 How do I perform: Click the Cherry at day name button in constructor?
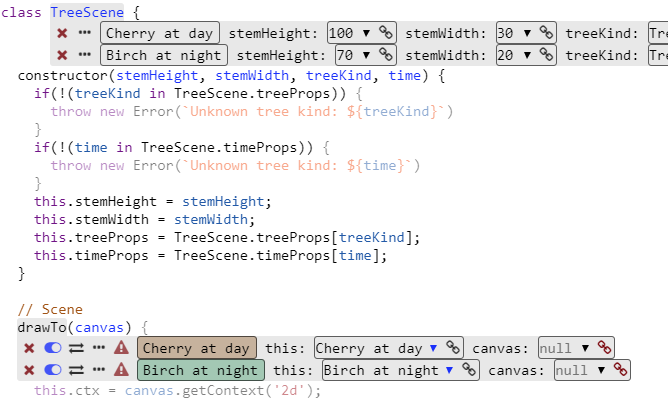[x=160, y=33]
